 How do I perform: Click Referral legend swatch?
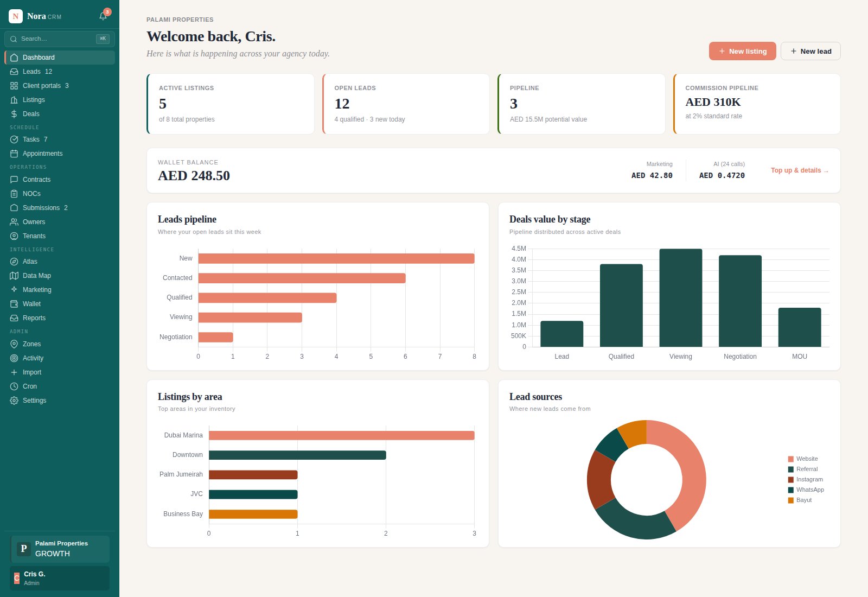[791, 469]
